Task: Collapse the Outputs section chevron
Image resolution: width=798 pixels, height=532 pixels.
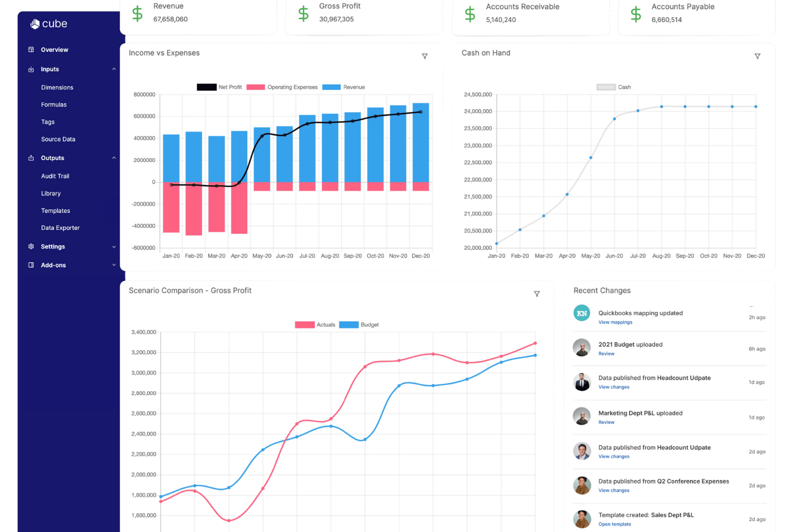Action: (114, 158)
